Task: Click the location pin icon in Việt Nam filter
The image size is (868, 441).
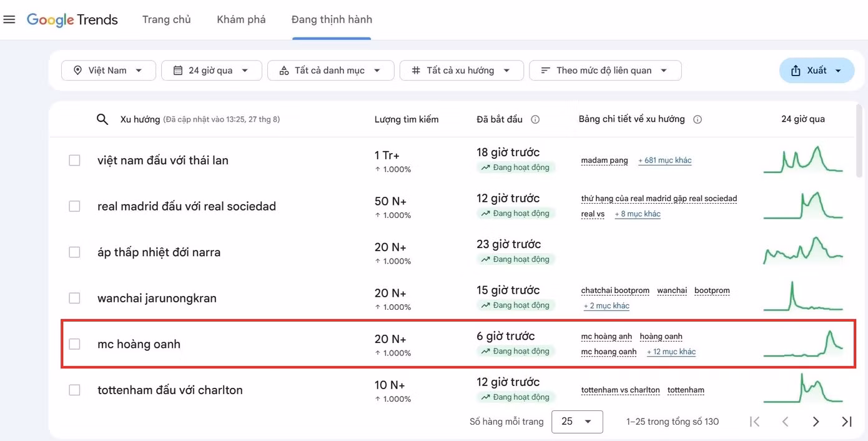Action: 77,71
